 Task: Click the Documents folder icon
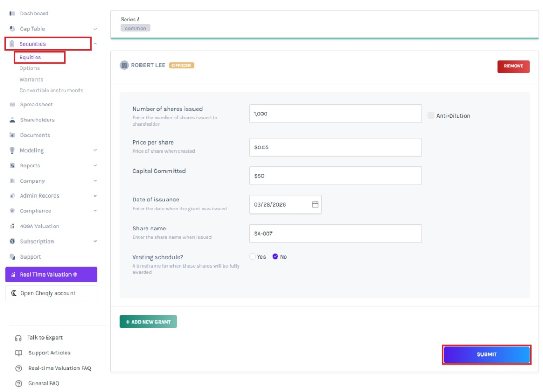12,135
